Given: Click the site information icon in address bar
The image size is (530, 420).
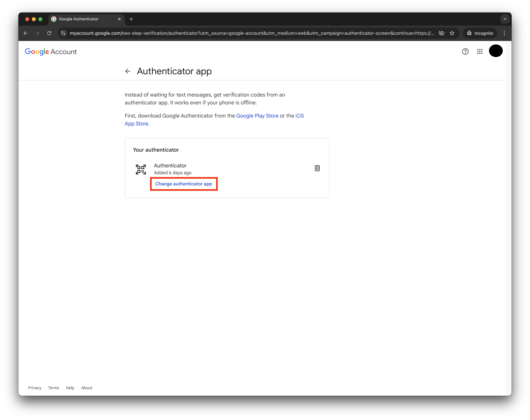Looking at the screenshot, I should [63, 33].
